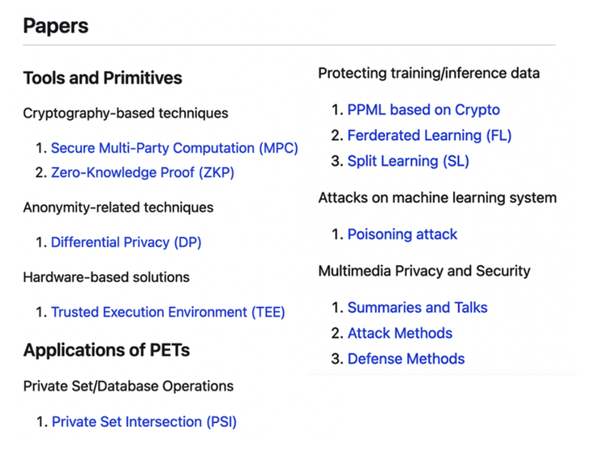Click the Multimedia Privacy and Security subheading
The width and height of the screenshot is (600, 457).
click(424, 271)
